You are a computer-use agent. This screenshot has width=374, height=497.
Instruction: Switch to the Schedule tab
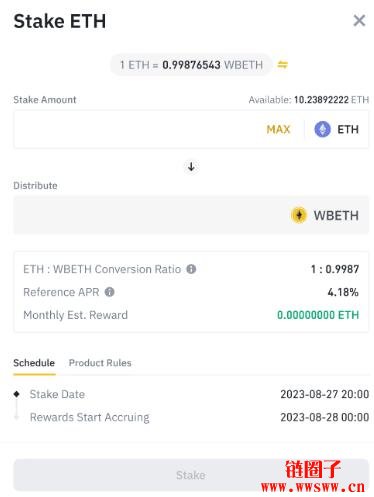(34, 363)
